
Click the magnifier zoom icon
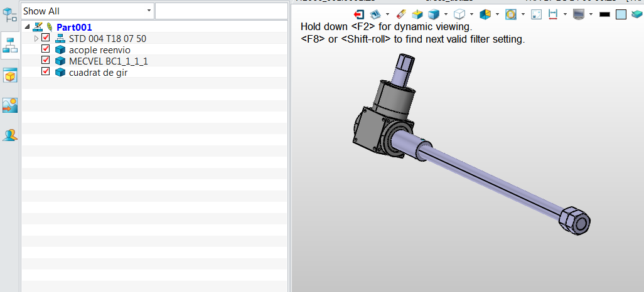510,14
